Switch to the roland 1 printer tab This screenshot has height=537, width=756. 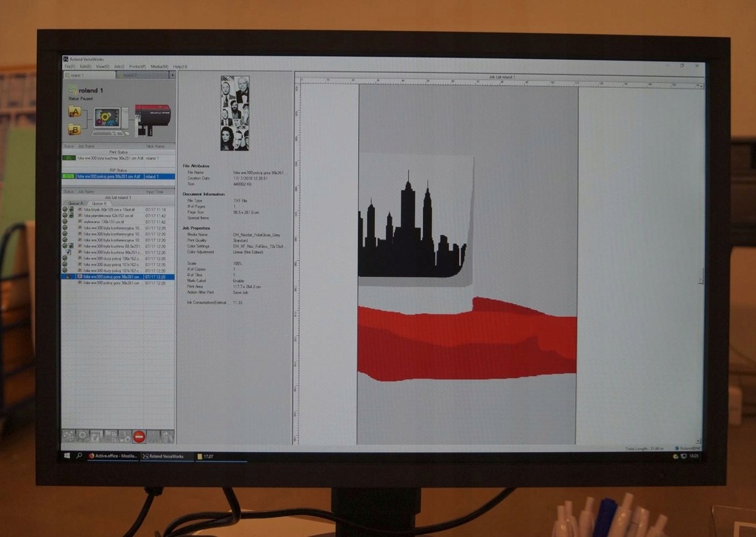[x=89, y=75]
